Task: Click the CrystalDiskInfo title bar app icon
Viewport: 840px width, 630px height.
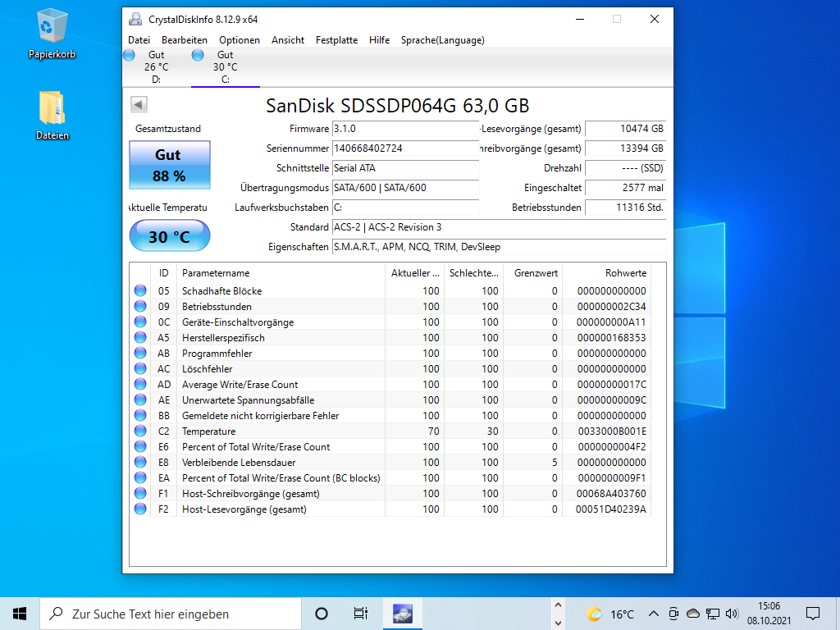Action: coord(135,20)
